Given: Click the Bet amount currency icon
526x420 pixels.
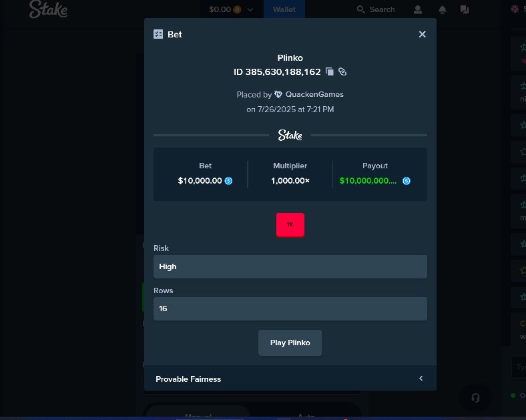Looking at the screenshot, I should [228, 181].
